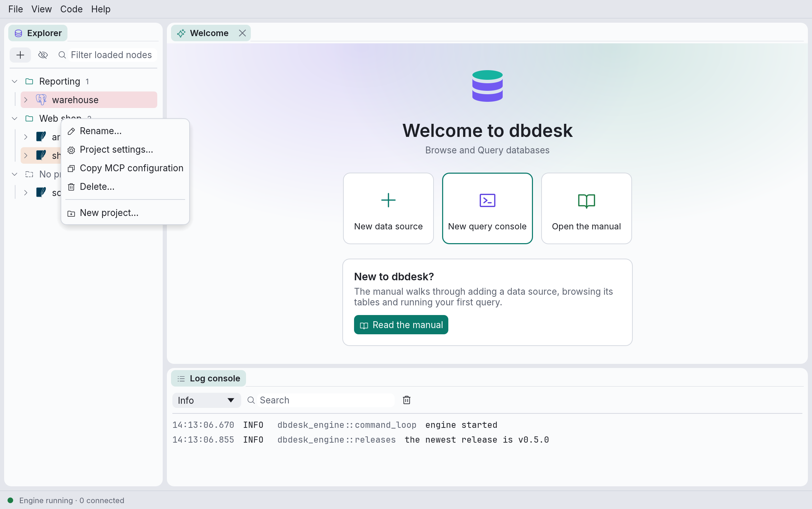The image size is (812, 509).
Task: Click the dbdesk database logo
Action: pos(488,86)
